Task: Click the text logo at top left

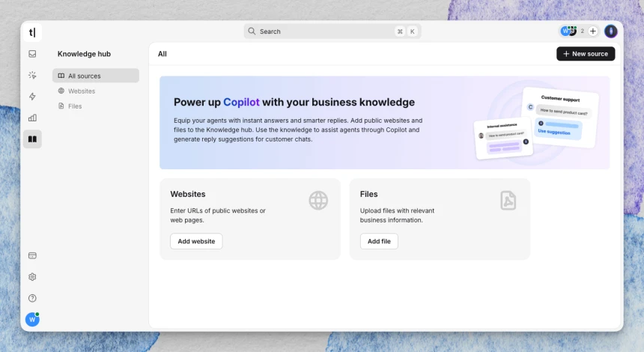Action: 32,32
